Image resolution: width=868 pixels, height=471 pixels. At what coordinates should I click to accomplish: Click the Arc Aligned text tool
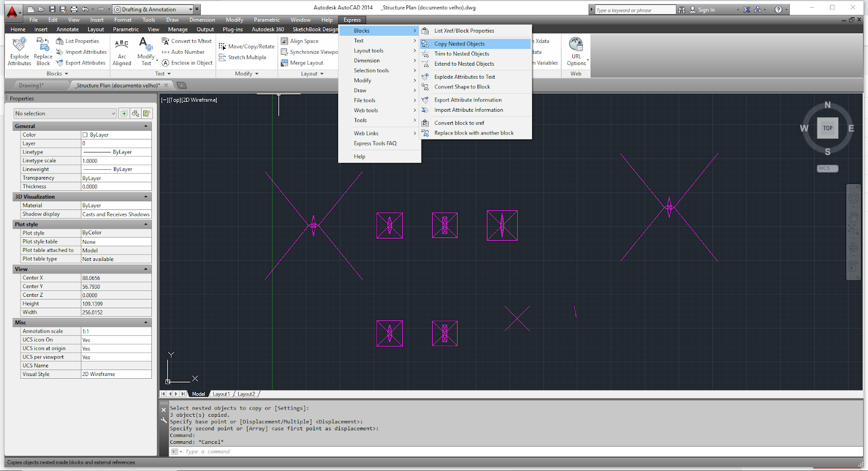(122, 52)
